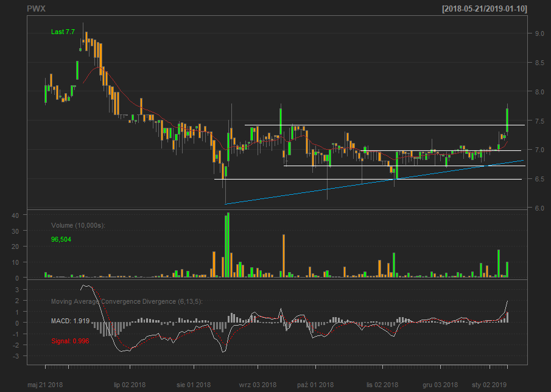
Task: Click the 7.0 price axis label
Action: click(539, 150)
